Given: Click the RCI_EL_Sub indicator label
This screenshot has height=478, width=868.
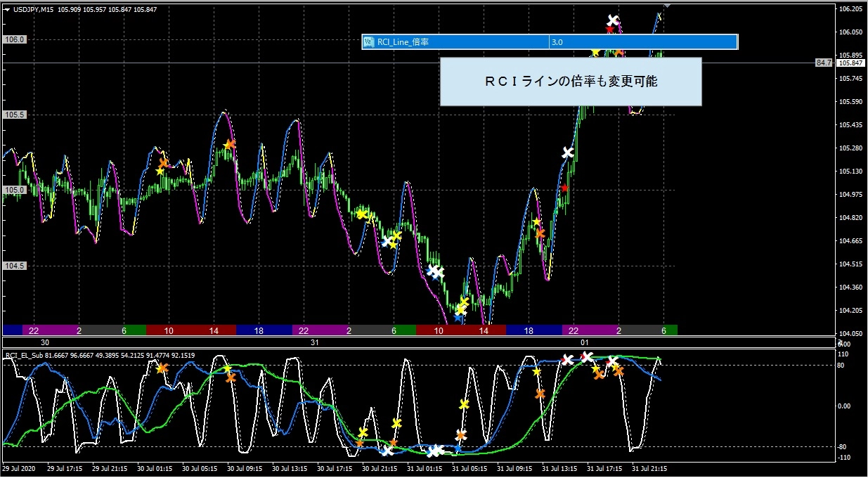Looking at the screenshot, I should 25,356.
